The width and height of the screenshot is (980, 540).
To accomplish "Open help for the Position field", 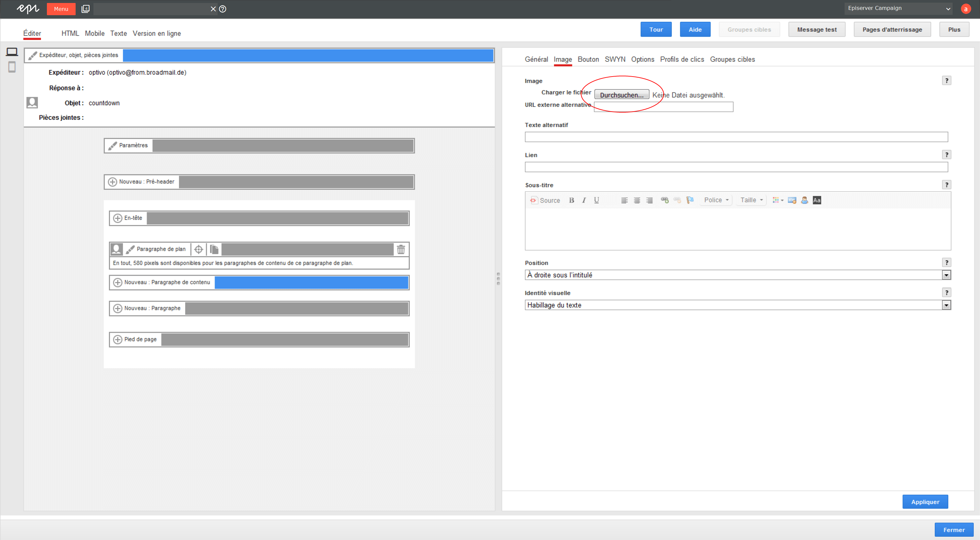I will point(947,262).
